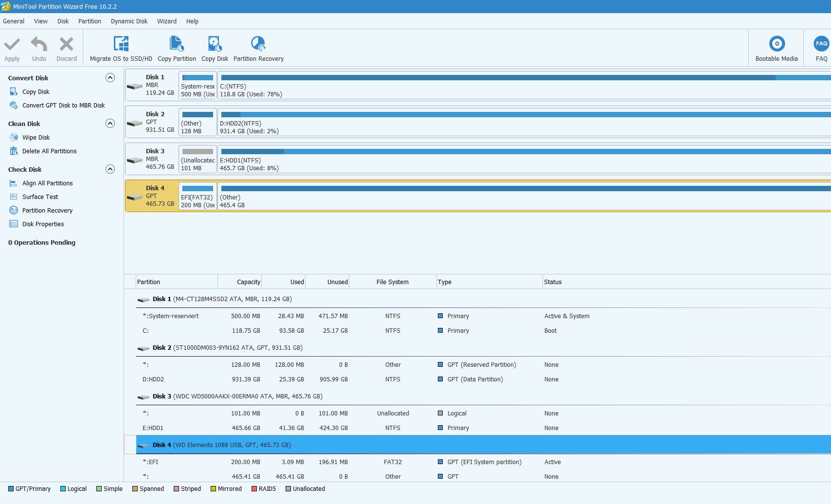Select Disk 4 drive icon in disk map
Screen dimensions: 831x504
(135, 198)
